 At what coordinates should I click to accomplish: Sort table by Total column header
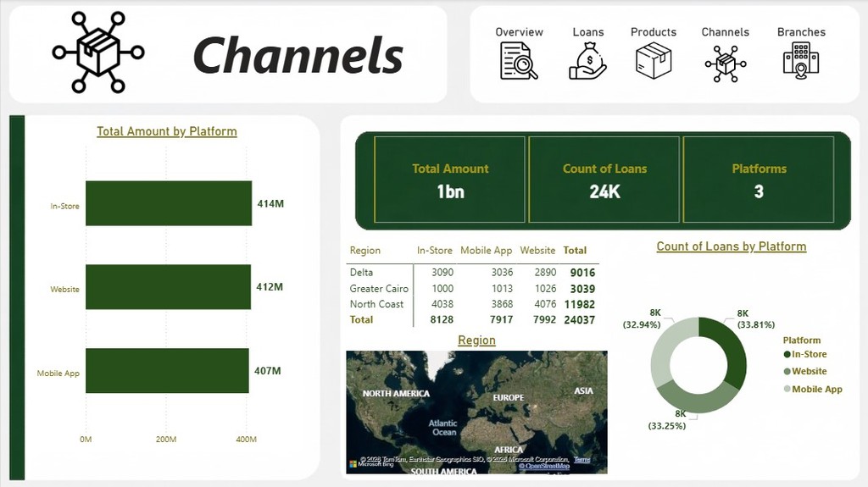coord(575,250)
